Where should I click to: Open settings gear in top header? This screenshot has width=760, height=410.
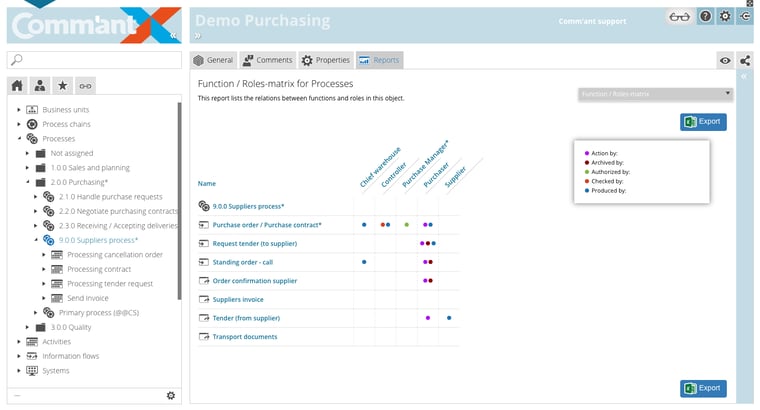tap(726, 17)
